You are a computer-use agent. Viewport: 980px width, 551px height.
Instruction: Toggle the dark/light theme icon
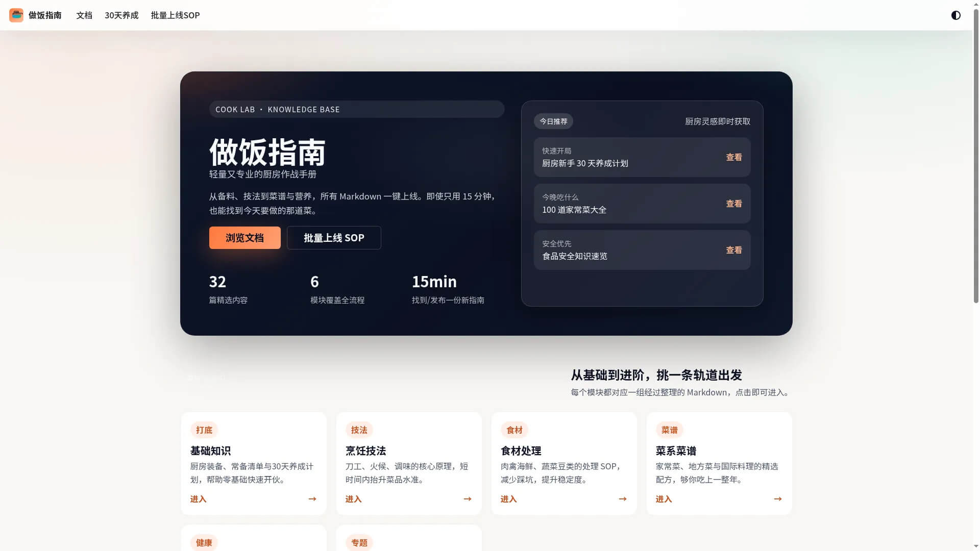point(955,16)
